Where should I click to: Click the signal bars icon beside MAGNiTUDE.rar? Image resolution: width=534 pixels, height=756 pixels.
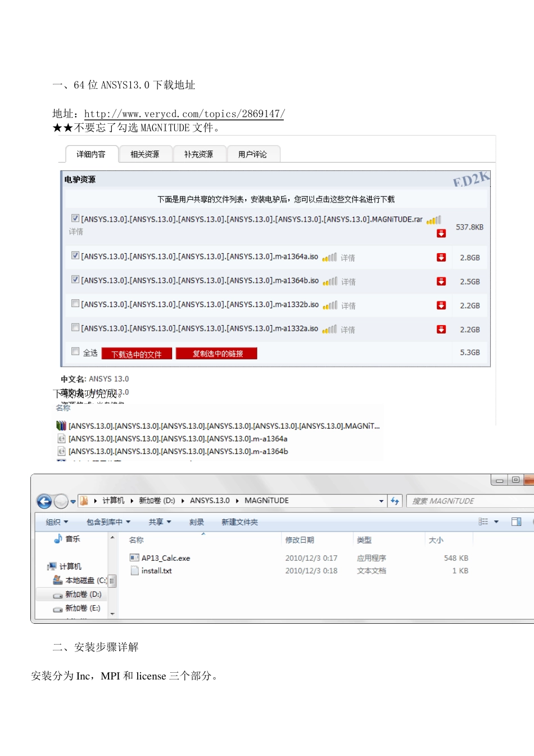coord(434,220)
